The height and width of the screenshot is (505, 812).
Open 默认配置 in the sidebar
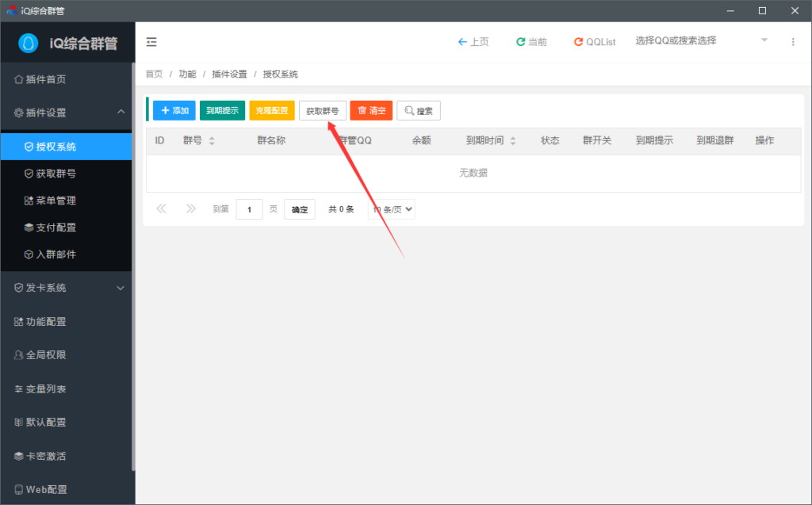pos(67,422)
